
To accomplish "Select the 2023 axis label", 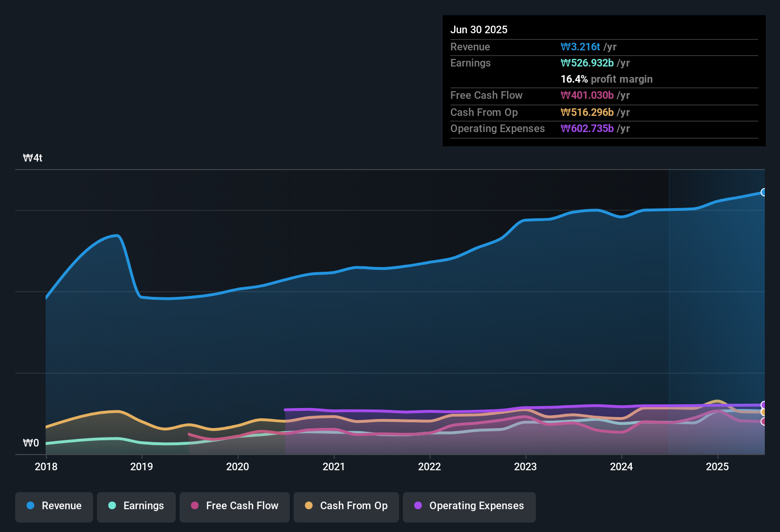I will coord(525,467).
